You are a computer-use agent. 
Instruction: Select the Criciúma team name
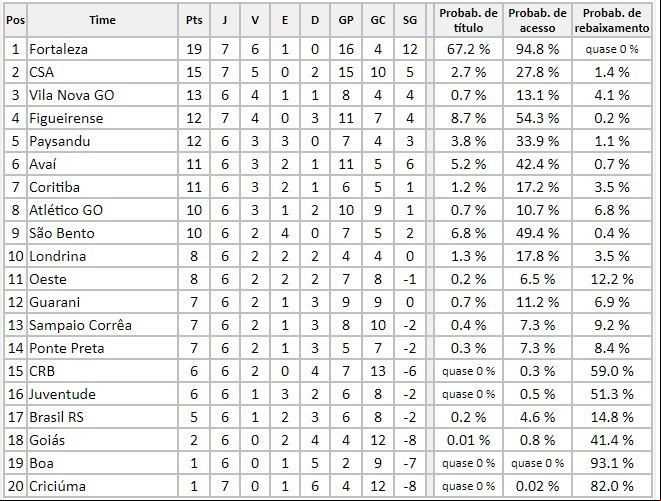(x=57, y=486)
